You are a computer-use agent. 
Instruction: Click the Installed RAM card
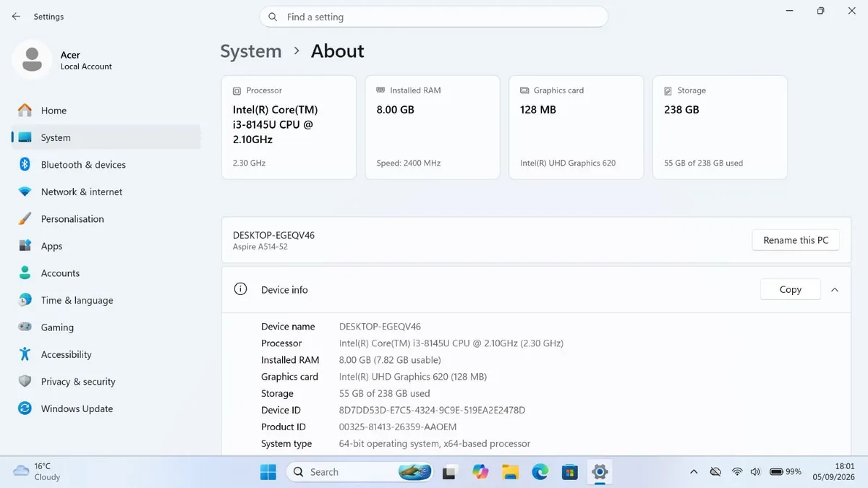[x=433, y=127]
